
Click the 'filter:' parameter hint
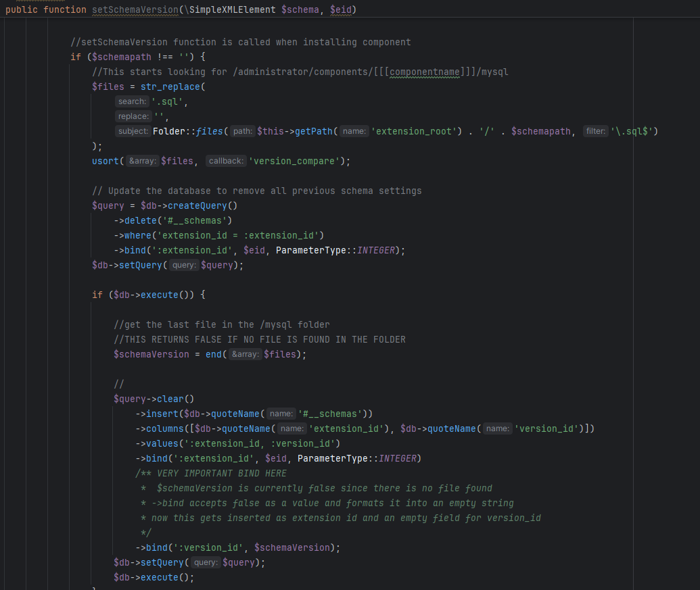point(596,131)
